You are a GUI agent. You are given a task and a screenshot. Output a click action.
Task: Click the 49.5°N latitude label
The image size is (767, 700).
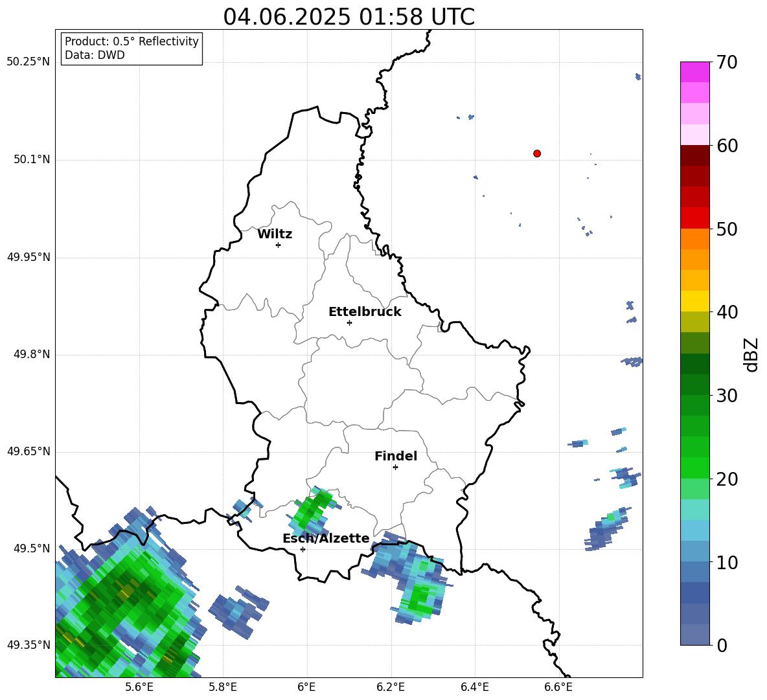pyautogui.click(x=32, y=548)
